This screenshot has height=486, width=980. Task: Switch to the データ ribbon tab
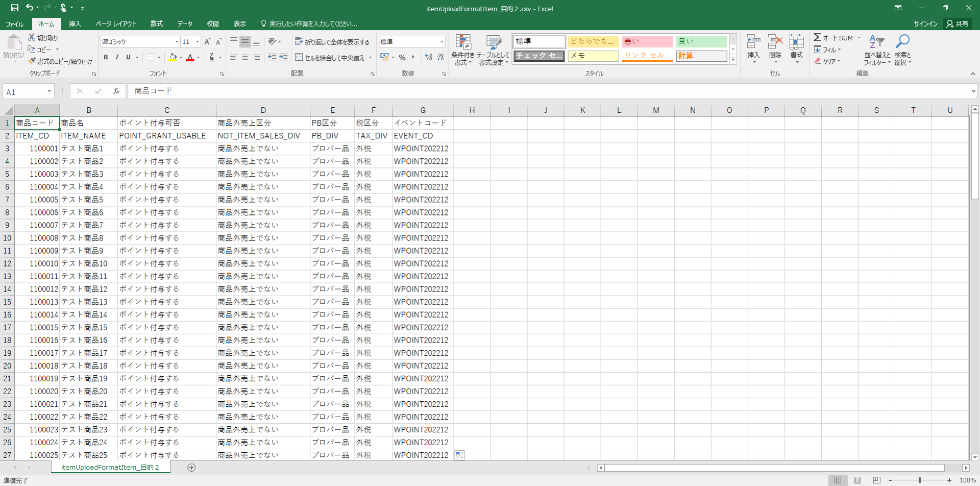point(185,24)
